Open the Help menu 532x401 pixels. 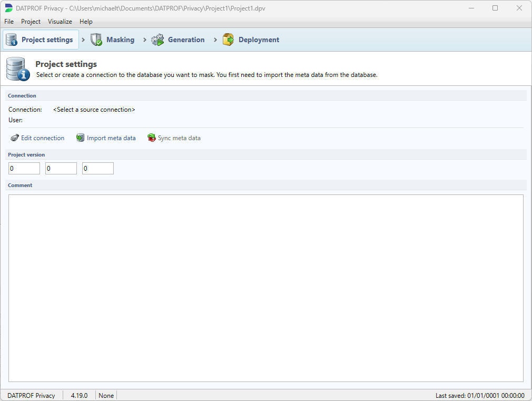[86, 22]
